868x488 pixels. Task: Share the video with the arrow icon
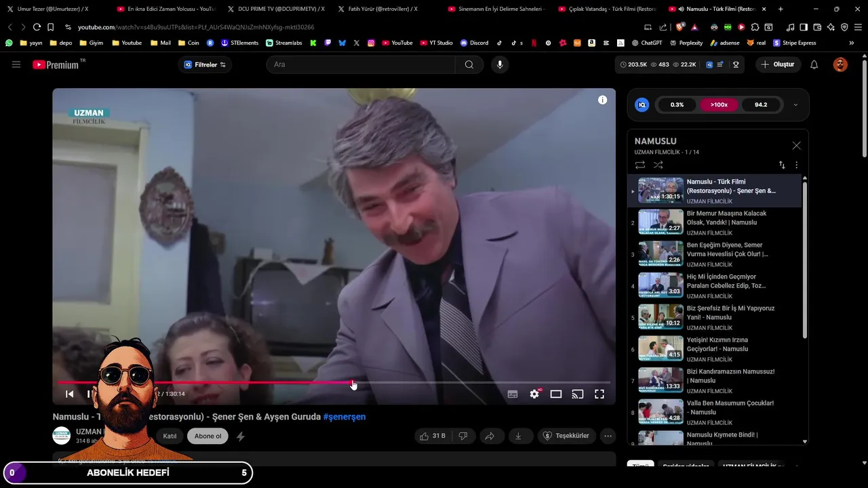490,436
